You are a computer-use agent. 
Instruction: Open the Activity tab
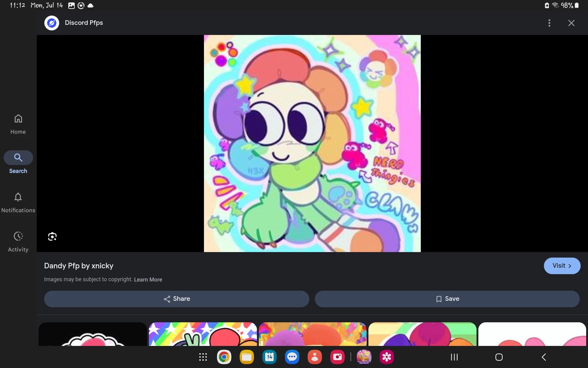coord(18,242)
